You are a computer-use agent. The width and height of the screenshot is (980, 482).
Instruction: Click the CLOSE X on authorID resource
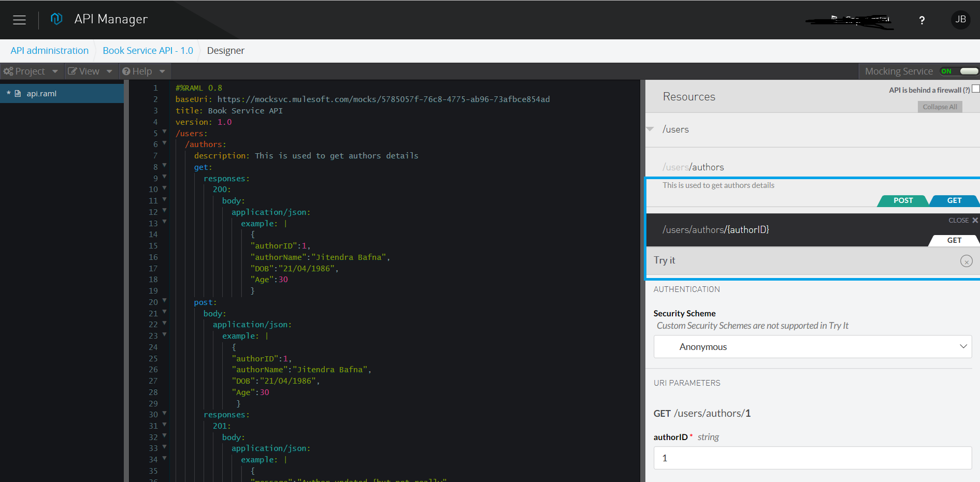tap(963, 220)
